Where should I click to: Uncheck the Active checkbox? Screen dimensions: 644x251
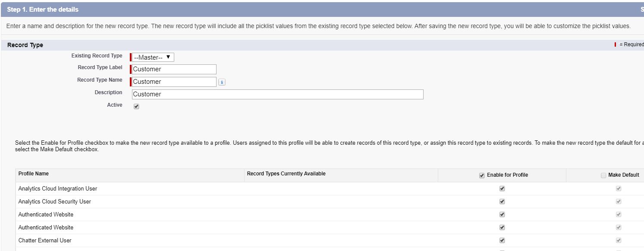(x=136, y=105)
